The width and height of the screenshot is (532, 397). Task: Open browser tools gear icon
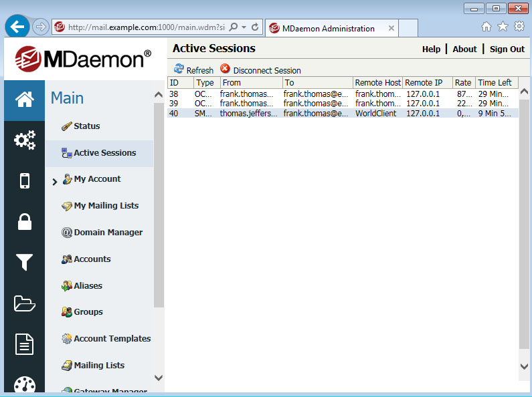519,27
